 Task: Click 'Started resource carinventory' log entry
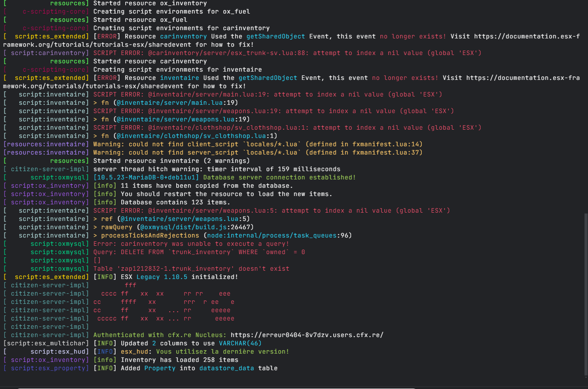coord(150,61)
